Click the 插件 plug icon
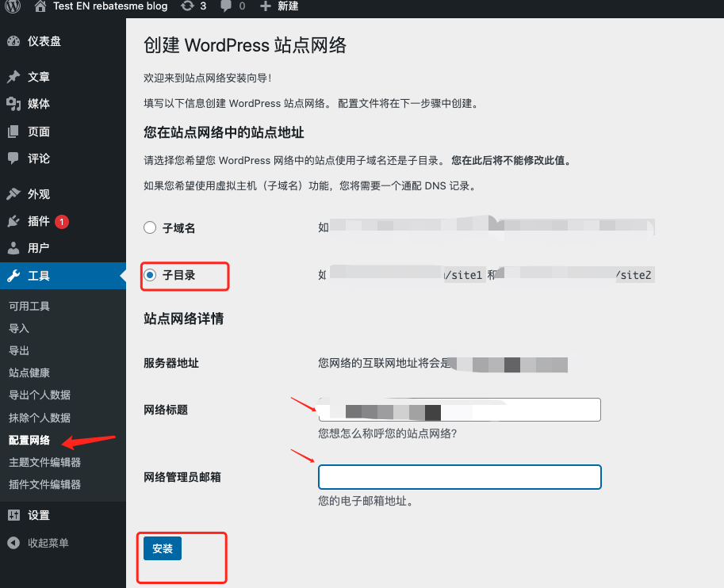The width and height of the screenshot is (724, 588). 13,222
